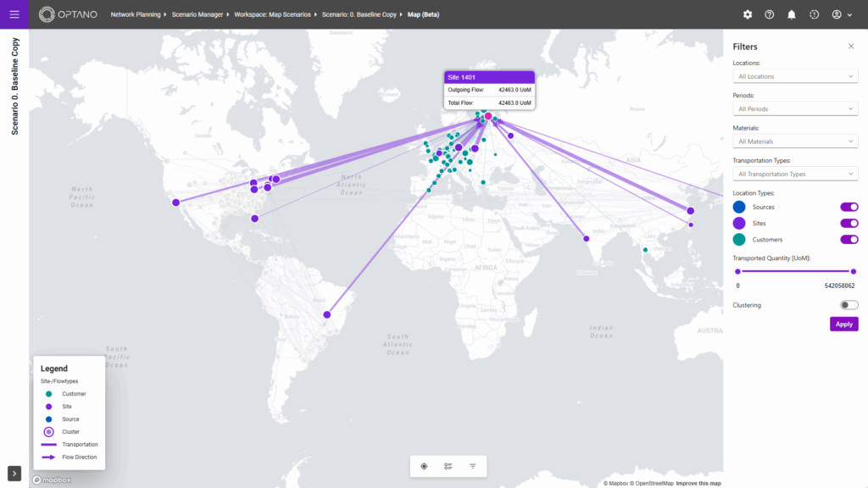Image resolution: width=868 pixels, height=488 pixels.
Task: Disable the Sources location type toggle
Action: [849, 207]
